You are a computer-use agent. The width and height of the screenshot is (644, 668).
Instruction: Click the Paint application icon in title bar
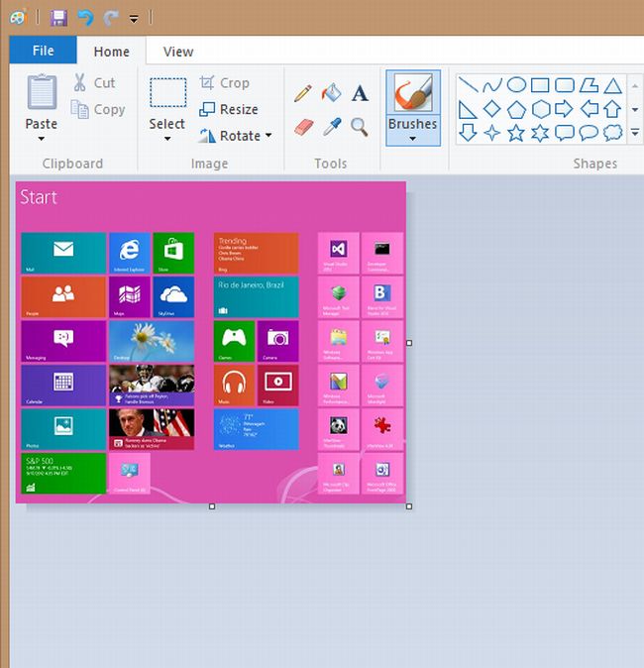(18, 18)
